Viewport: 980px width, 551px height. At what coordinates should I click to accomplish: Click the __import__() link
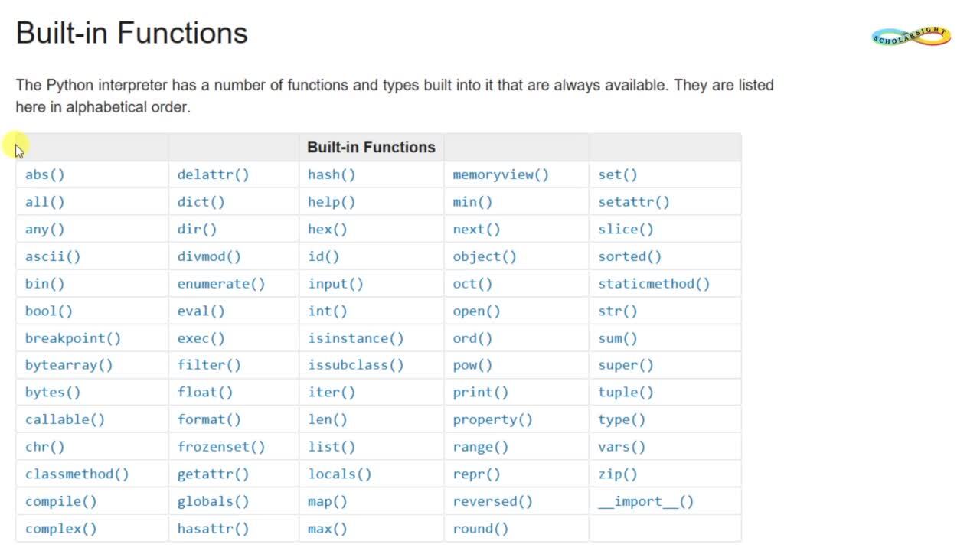tap(645, 501)
